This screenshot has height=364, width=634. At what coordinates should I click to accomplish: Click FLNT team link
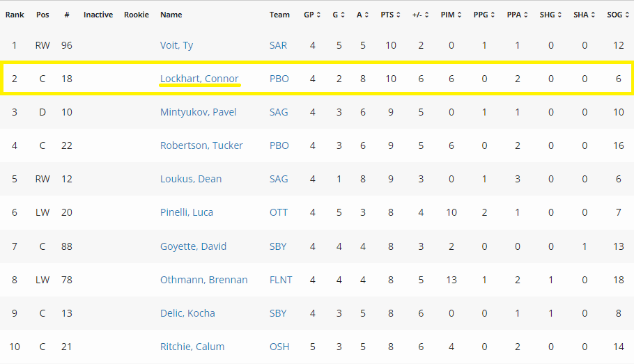coord(281,280)
